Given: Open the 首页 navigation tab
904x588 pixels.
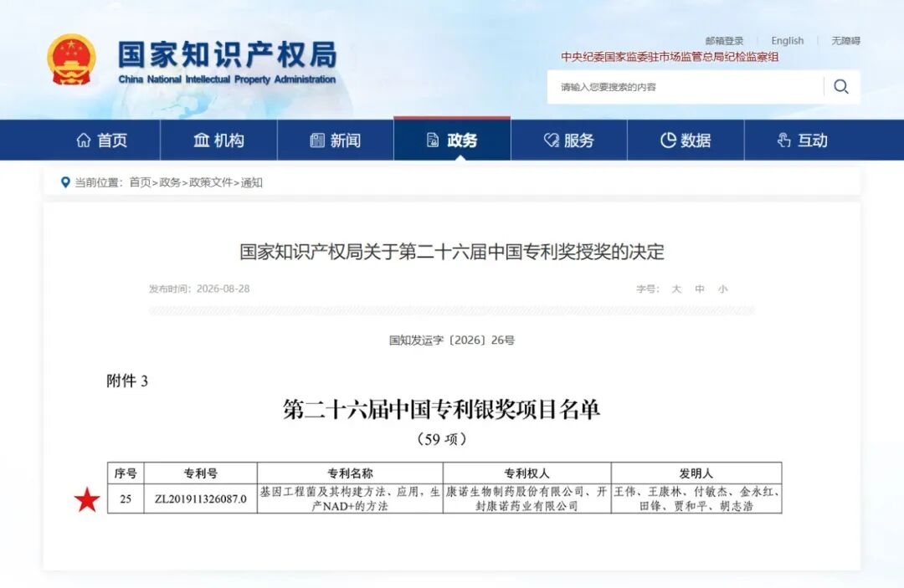Looking at the screenshot, I should (102, 140).
